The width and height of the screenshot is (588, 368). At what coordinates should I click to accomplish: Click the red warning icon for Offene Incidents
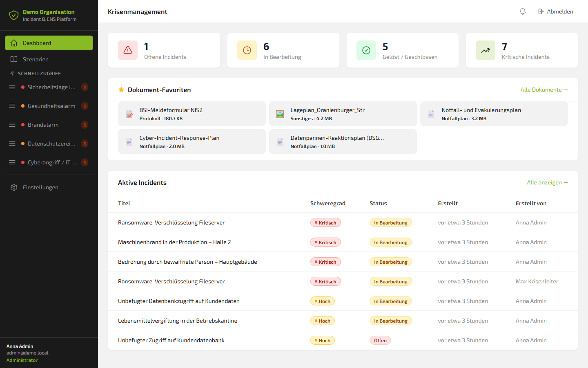[x=128, y=50]
